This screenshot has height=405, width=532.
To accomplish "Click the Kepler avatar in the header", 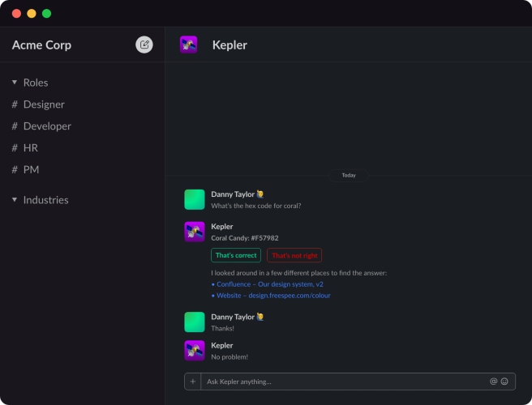I will (x=188, y=45).
